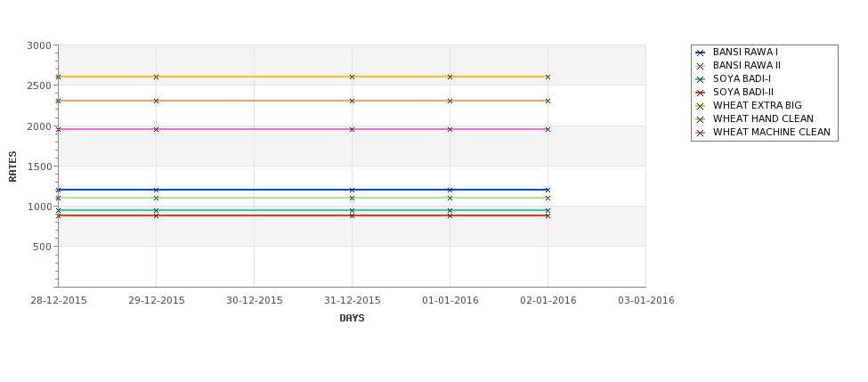Viewport: 868px width, 382px height.
Task: Click the WHEAT HAND CLEAN legend marker icon
Action: click(x=701, y=119)
